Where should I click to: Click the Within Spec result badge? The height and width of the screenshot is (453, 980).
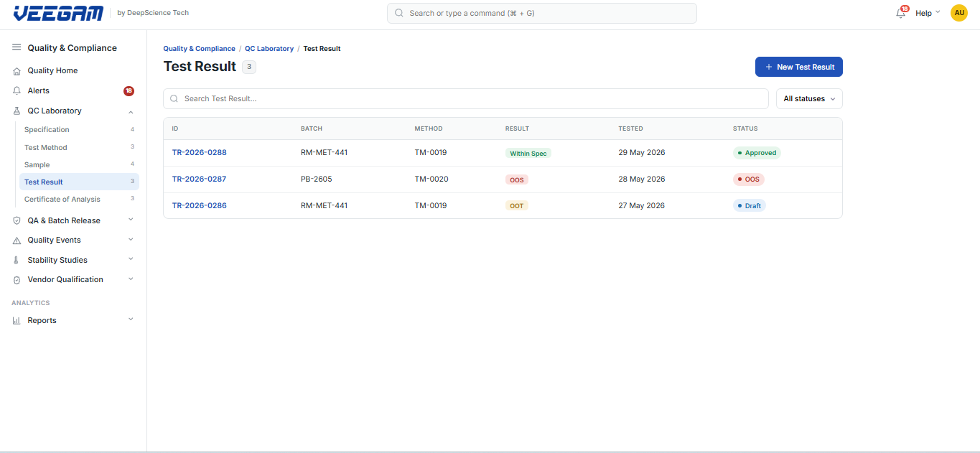(528, 154)
